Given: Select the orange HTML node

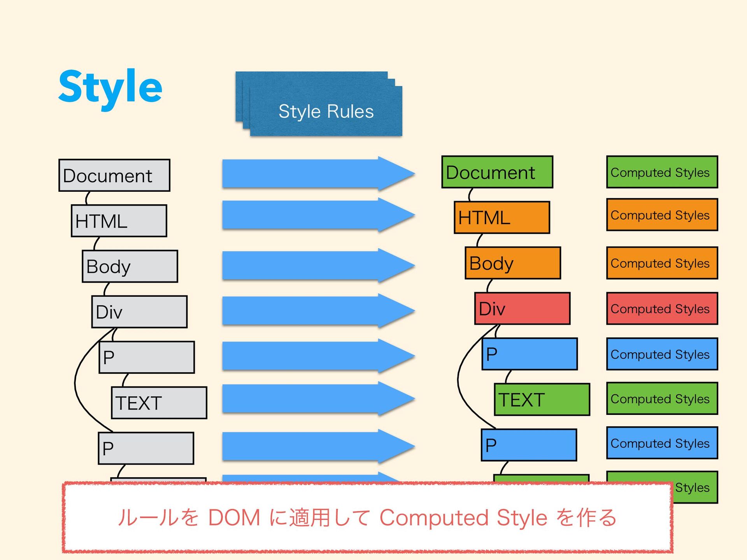Looking at the screenshot, I should [502, 217].
